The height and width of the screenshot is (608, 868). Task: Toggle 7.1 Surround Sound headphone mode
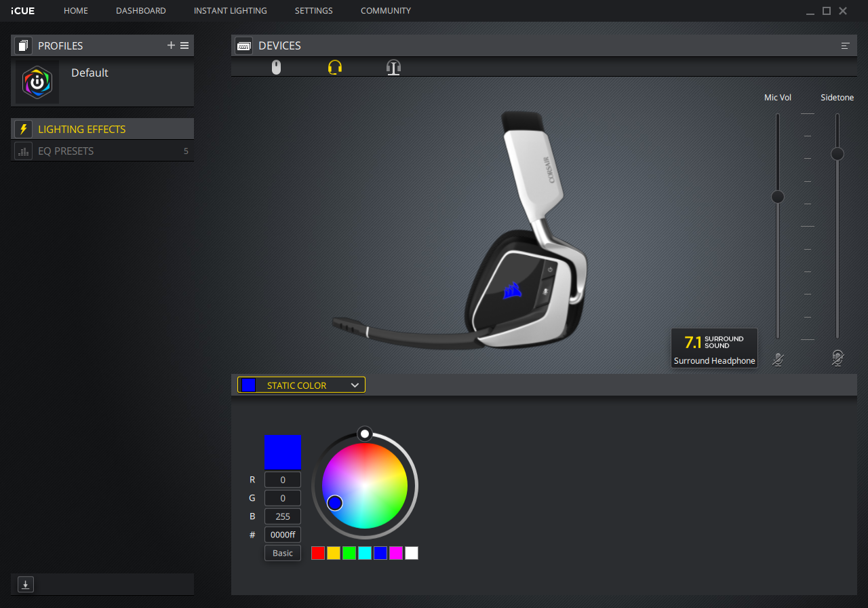pyautogui.click(x=714, y=348)
